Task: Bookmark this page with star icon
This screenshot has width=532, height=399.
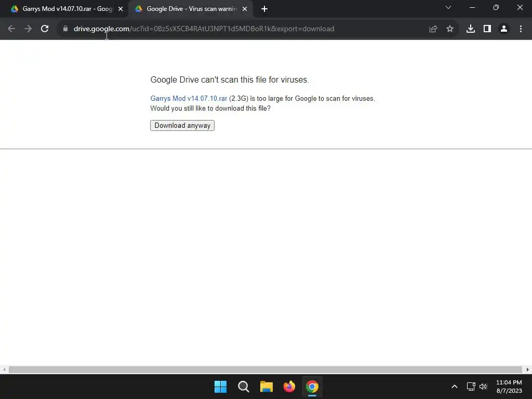Action: pyautogui.click(x=450, y=29)
